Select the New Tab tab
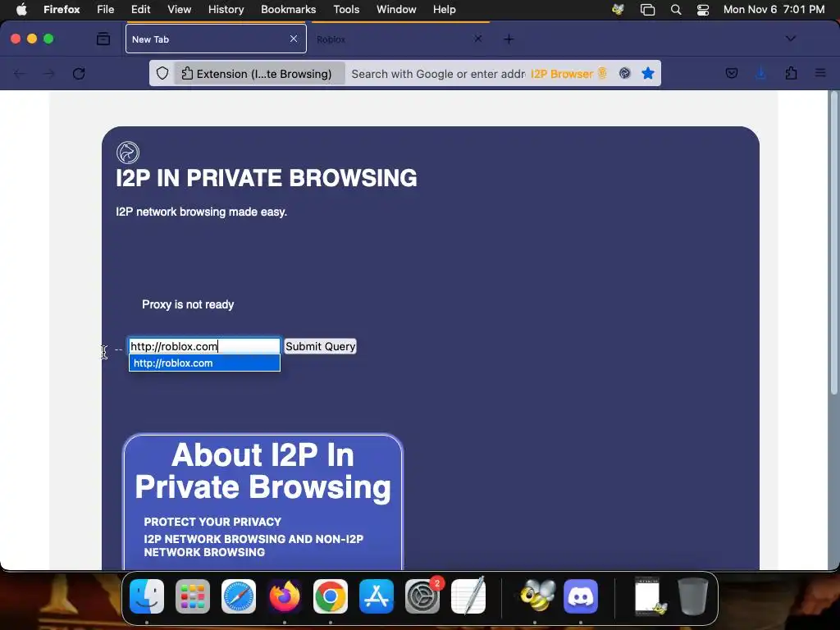 tap(216, 39)
